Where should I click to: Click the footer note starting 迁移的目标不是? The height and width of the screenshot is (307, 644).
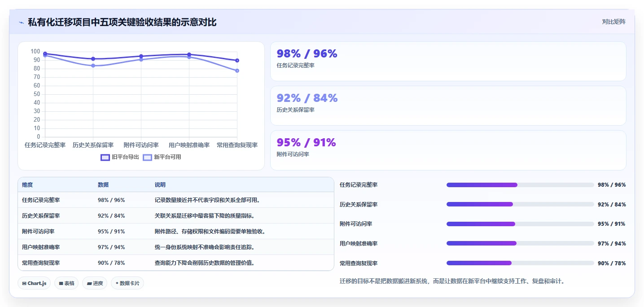point(452,281)
